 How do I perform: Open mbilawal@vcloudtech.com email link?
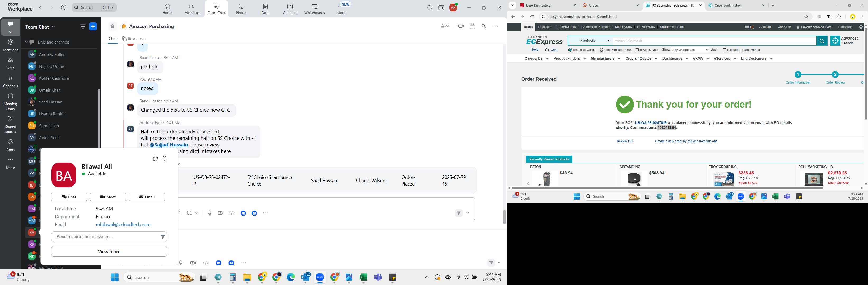[123, 225]
